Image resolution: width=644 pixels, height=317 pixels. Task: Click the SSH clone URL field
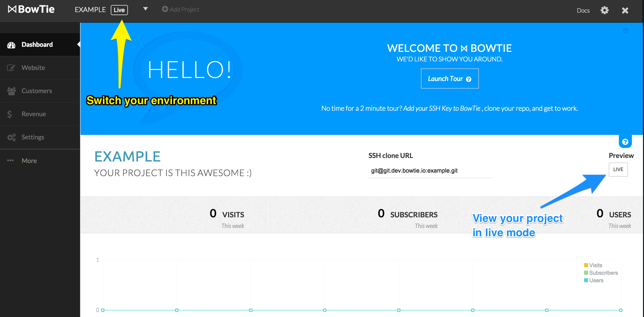(x=430, y=171)
